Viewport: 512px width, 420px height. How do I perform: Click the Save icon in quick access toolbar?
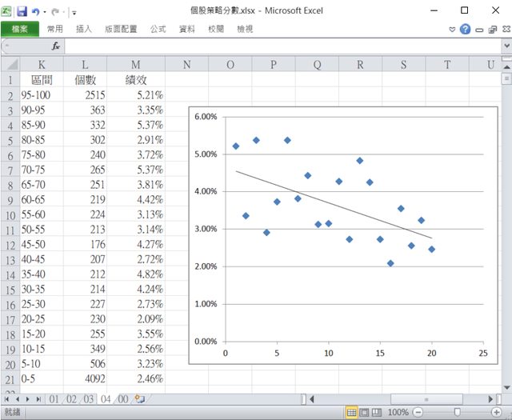point(22,11)
